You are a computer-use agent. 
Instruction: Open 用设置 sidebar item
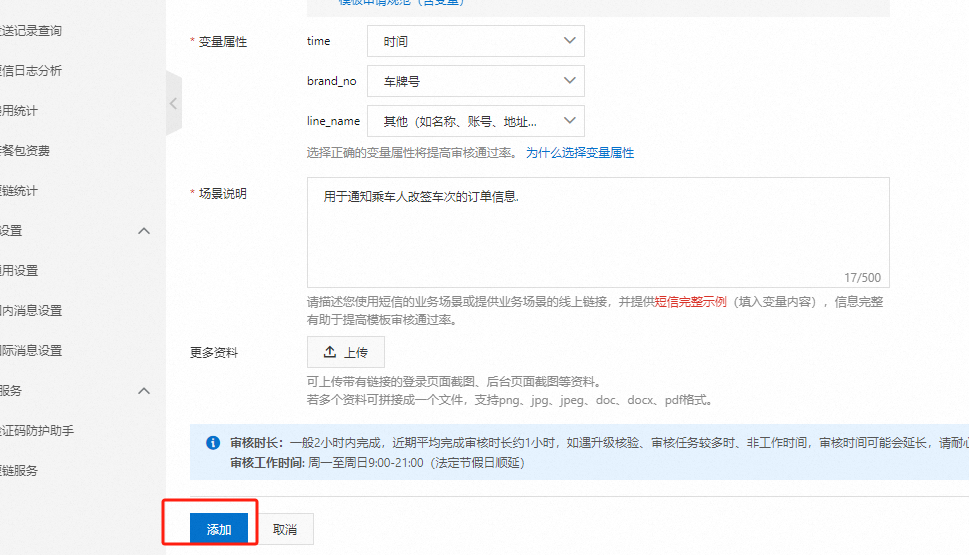19,271
